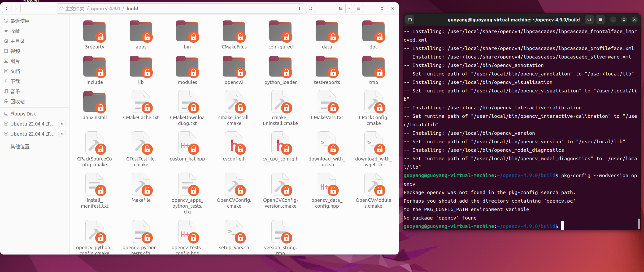Viewport: 644px width, 272px height.
Task: Expand view options dropdown arrow
Action: tap(349, 8)
